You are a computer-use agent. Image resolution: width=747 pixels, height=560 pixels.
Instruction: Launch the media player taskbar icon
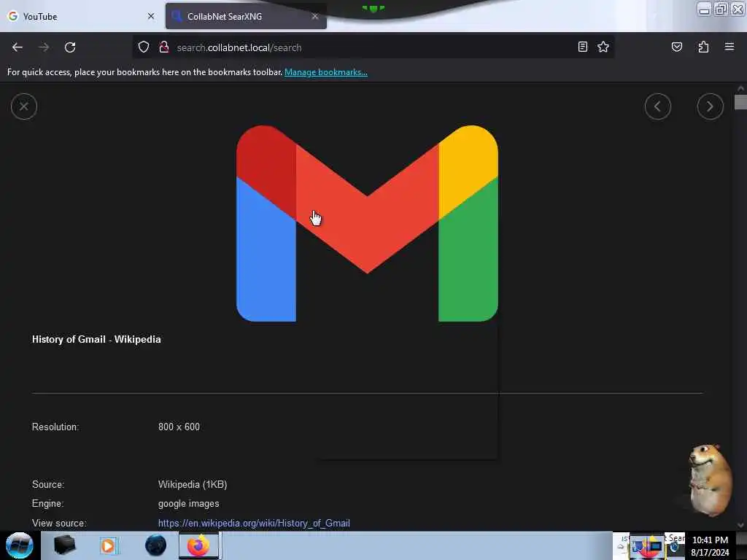(x=108, y=545)
